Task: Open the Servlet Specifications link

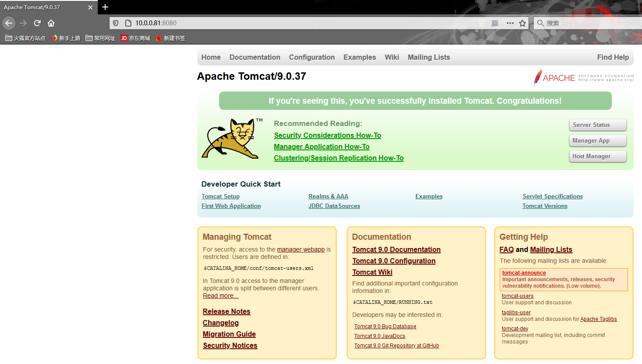Action: 553,196
